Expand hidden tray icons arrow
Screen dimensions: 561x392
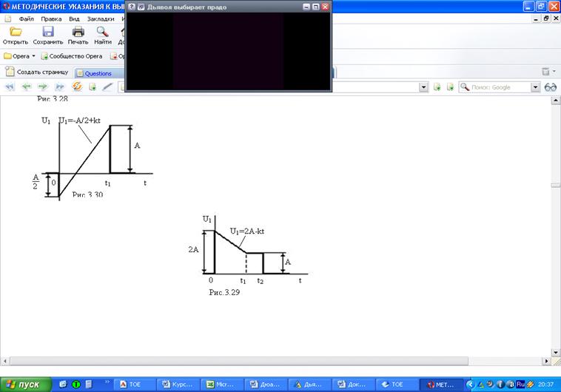[x=471, y=385]
